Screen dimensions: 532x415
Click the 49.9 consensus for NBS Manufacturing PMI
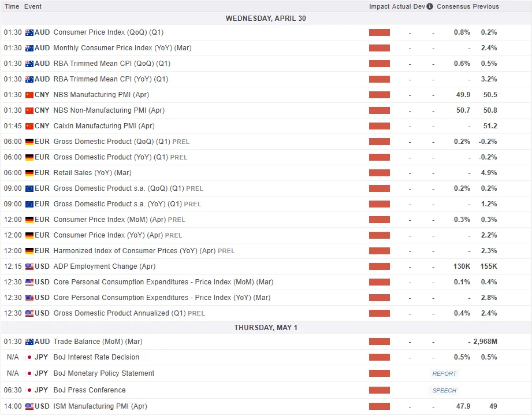pyautogui.click(x=463, y=95)
